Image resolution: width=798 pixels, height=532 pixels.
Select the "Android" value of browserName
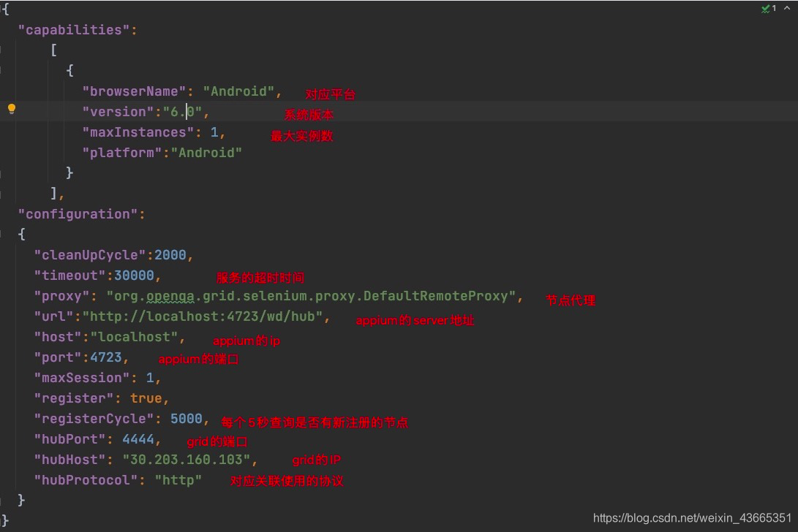pos(238,91)
